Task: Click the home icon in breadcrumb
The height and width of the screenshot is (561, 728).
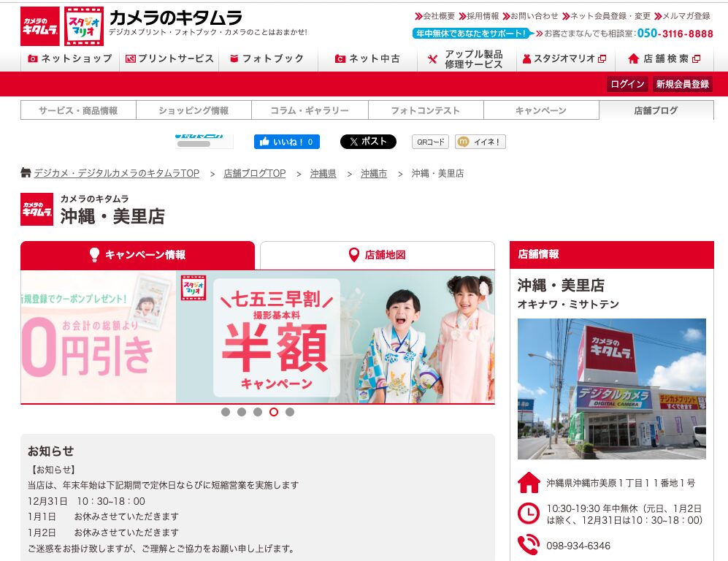Action: [x=26, y=173]
